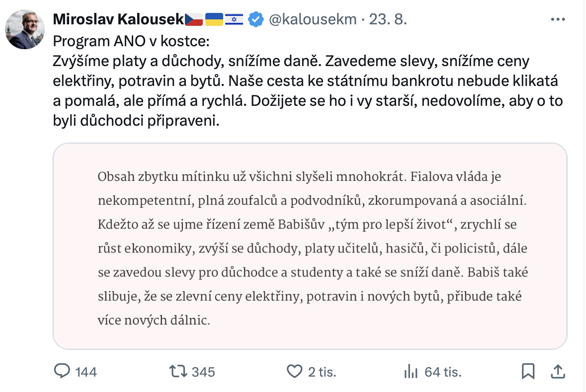Click the blue verified checkmark badge
This screenshot has height=392, width=586.
(256, 19)
